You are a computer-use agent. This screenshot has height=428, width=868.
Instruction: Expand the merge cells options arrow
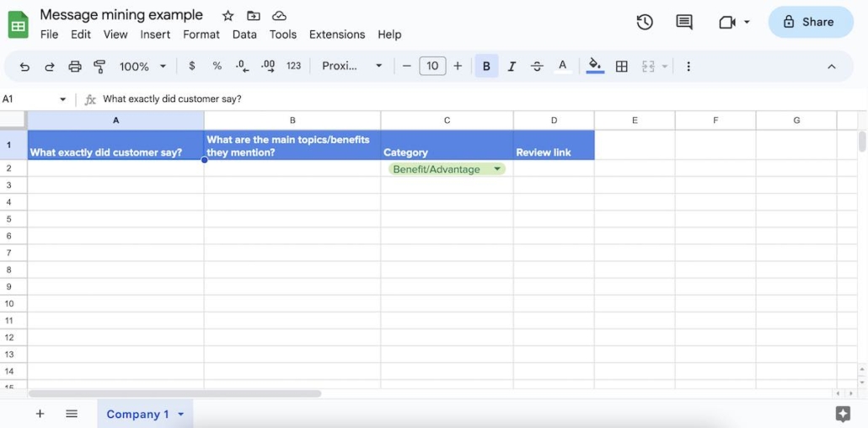click(665, 67)
